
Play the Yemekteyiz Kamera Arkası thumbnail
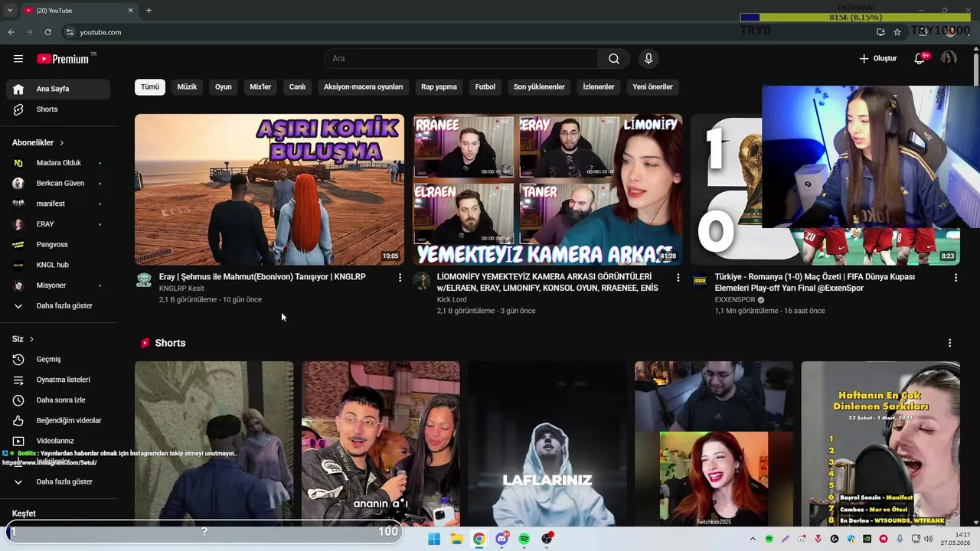547,190
